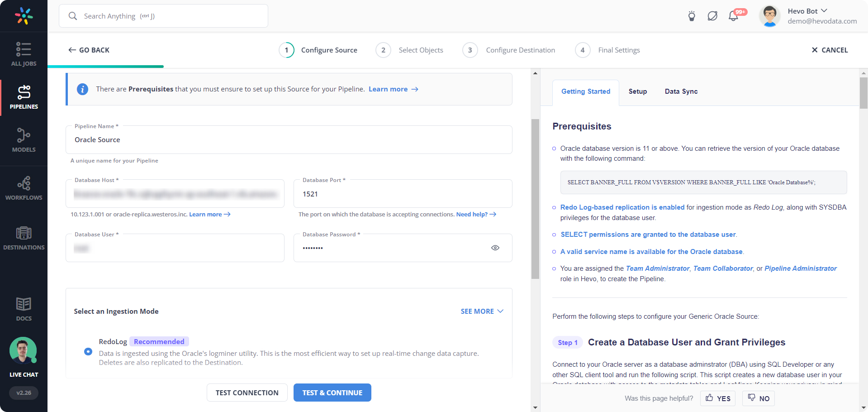Vote YES thumbs-up for page helpful
Image resolution: width=868 pixels, height=412 pixels.
pyautogui.click(x=718, y=398)
